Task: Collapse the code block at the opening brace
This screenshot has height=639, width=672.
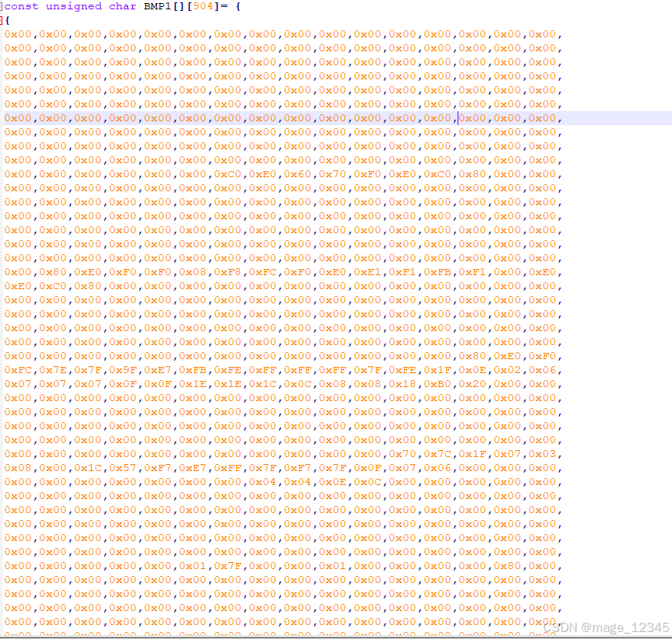Action: point(3,19)
